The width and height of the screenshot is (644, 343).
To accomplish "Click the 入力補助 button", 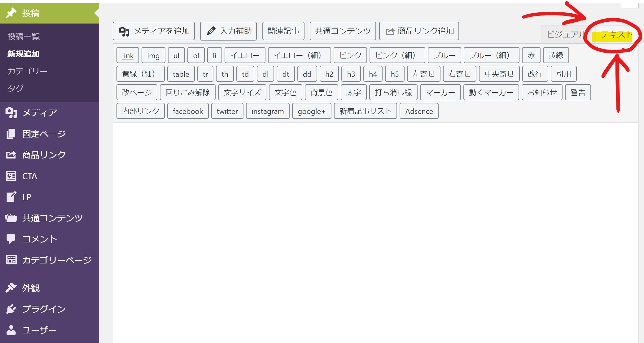I will pyautogui.click(x=228, y=31).
